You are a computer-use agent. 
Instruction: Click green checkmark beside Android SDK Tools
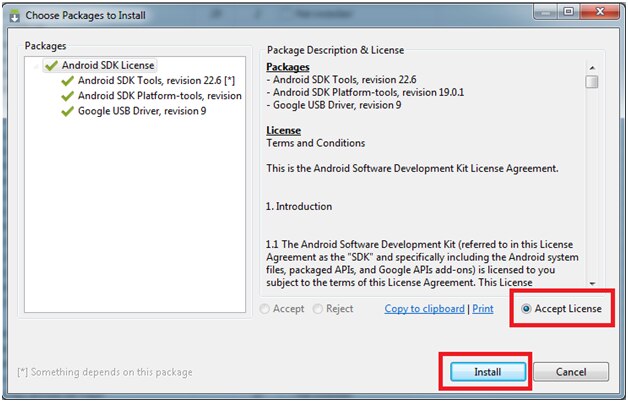pyautogui.click(x=67, y=80)
